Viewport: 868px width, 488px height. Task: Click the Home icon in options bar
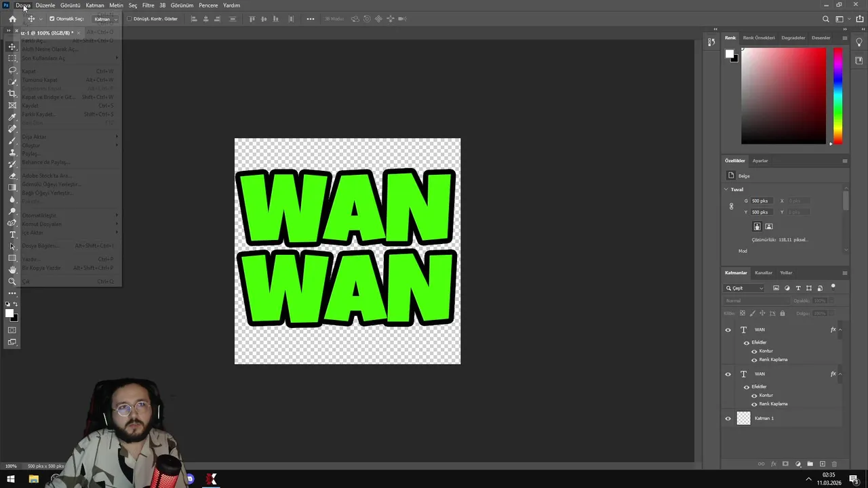pyautogui.click(x=12, y=19)
